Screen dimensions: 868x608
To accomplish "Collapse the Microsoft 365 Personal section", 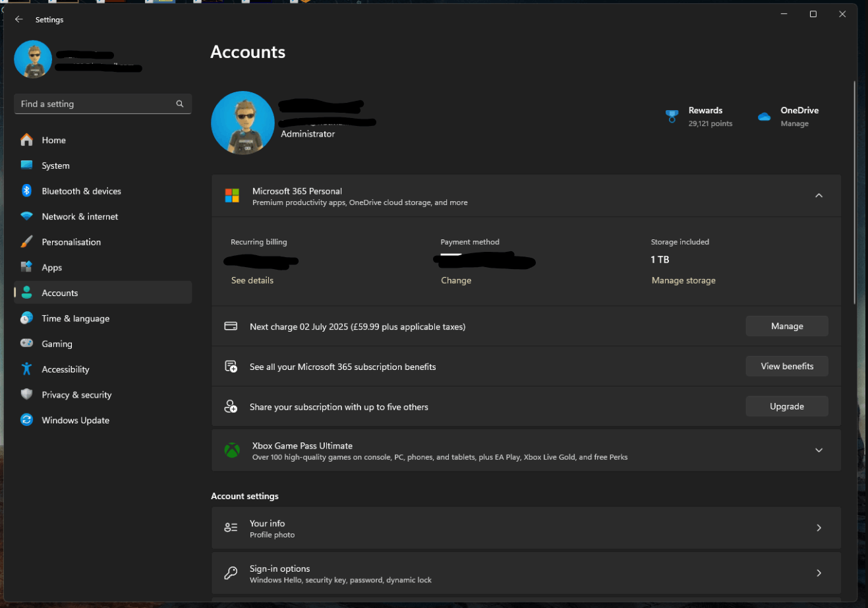I will [x=819, y=196].
